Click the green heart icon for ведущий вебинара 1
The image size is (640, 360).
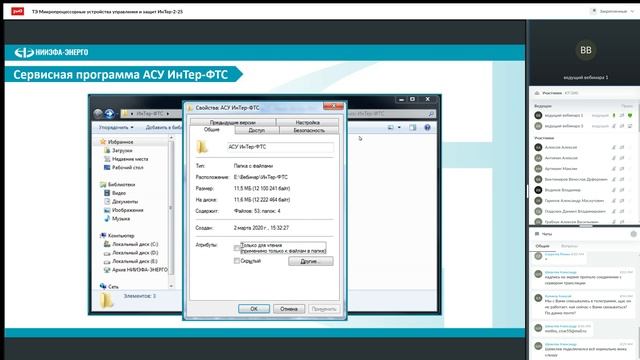point(630,116)
